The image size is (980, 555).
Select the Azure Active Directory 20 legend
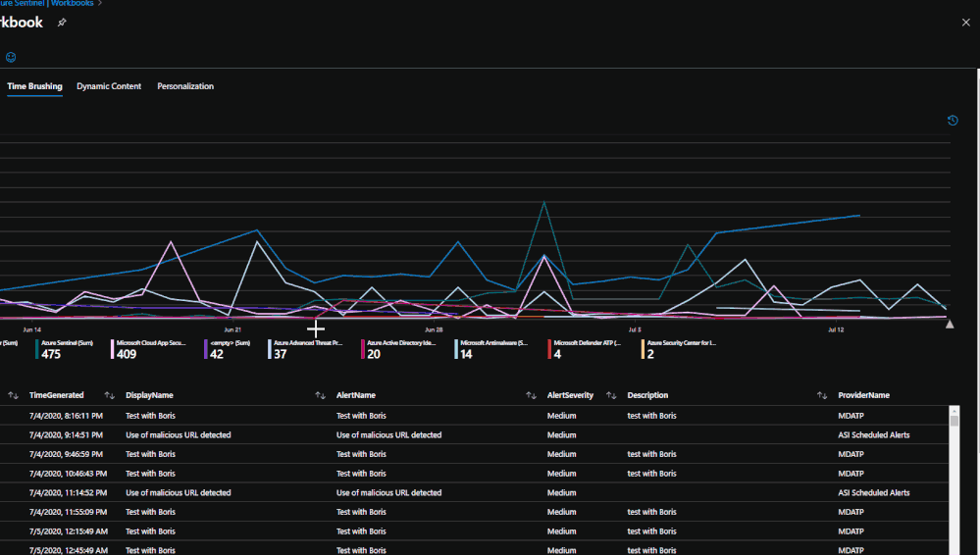point(398,349)
